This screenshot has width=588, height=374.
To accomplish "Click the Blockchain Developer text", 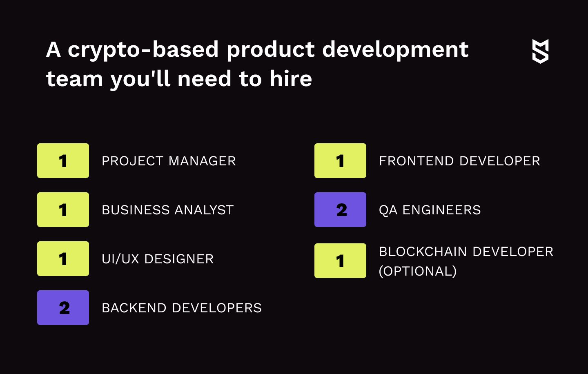I will 466,252.
